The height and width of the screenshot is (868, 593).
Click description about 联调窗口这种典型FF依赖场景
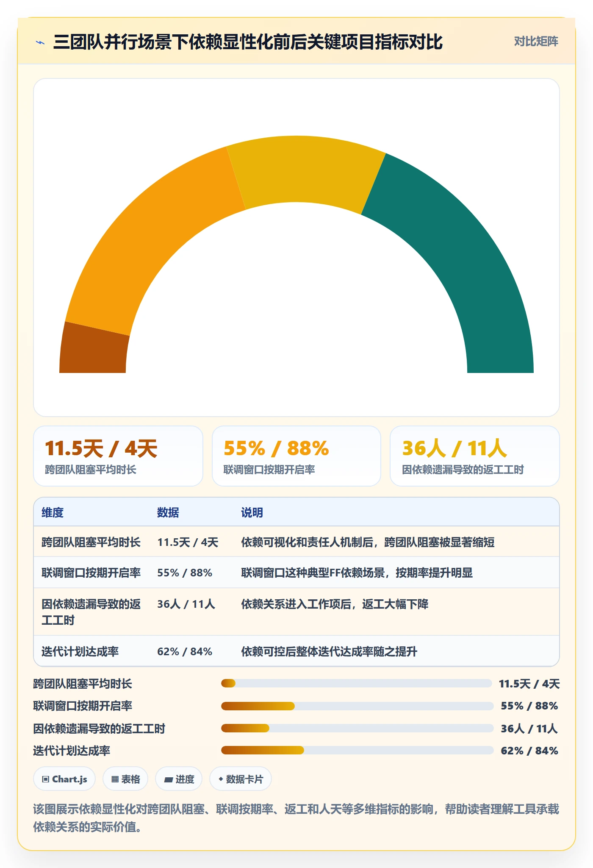pos(357,573)
